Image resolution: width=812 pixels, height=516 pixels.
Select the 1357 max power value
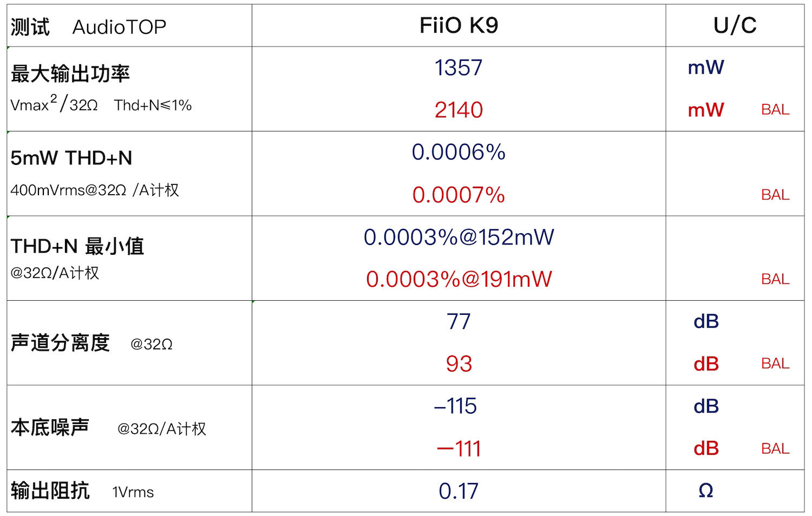458,68
